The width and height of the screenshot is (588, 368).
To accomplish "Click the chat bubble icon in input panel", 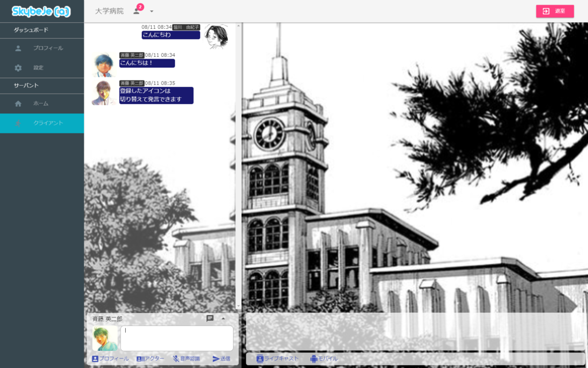I will [x=210, y=319].
